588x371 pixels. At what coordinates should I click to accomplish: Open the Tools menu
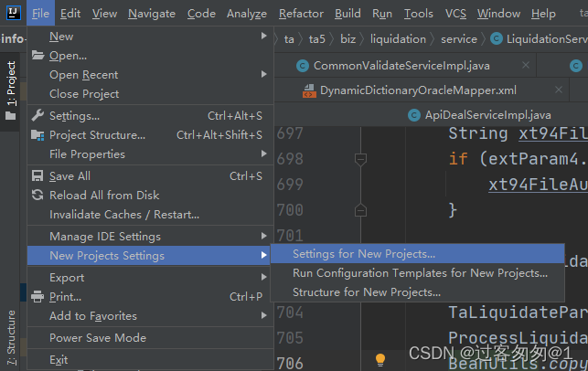419,14
